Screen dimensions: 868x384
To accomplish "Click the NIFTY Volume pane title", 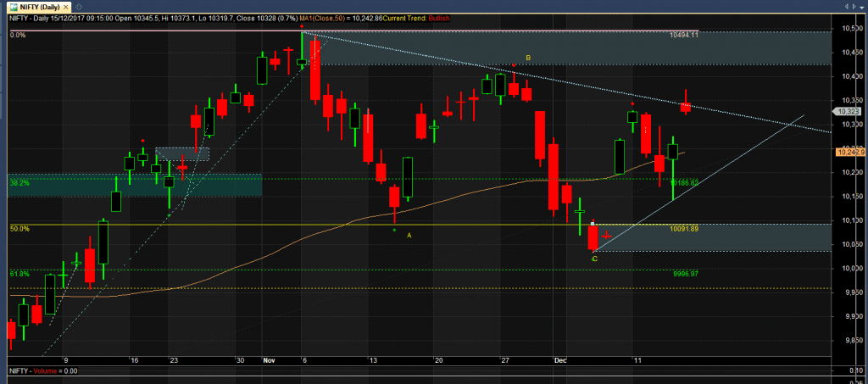I will click(43, 371).
